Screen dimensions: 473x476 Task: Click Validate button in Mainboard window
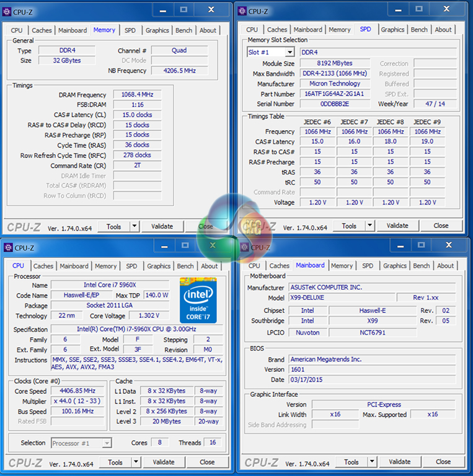pyautogui.click(x=399, y=461)
